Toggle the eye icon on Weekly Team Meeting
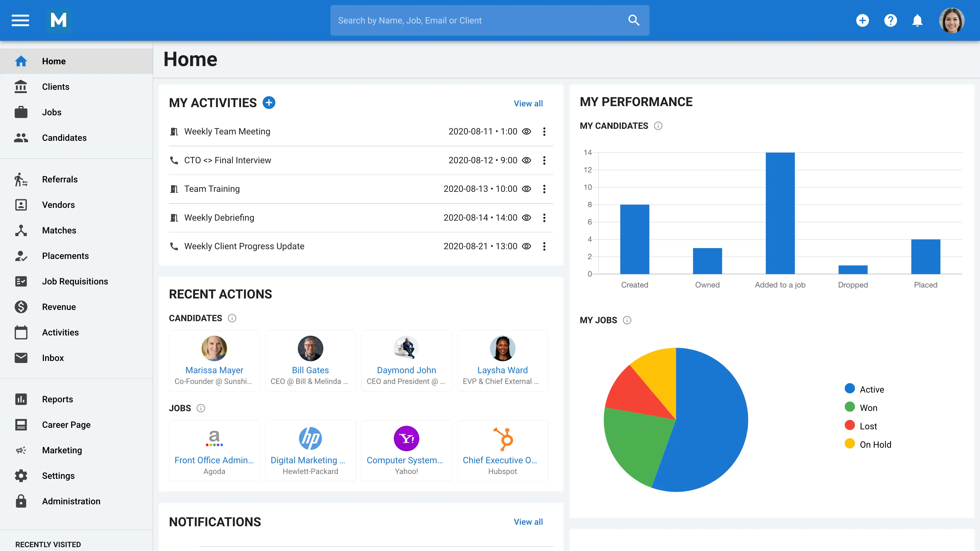Screen dimensions: 980x551 526,132
